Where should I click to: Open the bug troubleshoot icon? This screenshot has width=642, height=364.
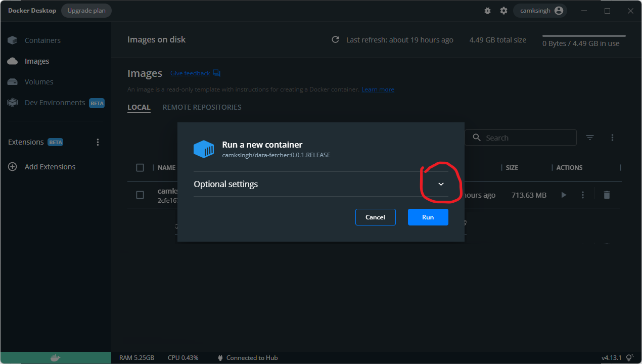487,11
